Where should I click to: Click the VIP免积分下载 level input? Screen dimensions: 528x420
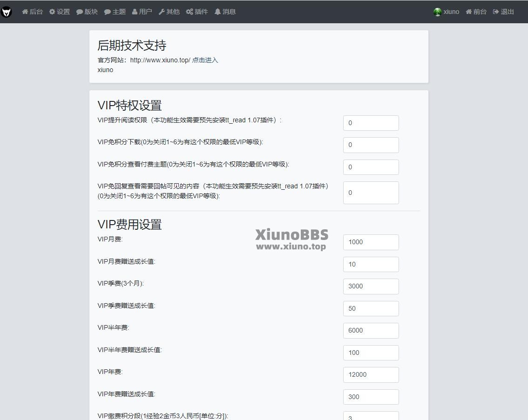click(371, 145)
